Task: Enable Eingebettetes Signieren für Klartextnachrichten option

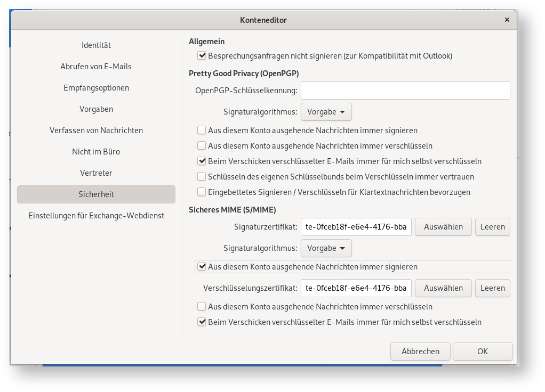Action: coord(202,192)
